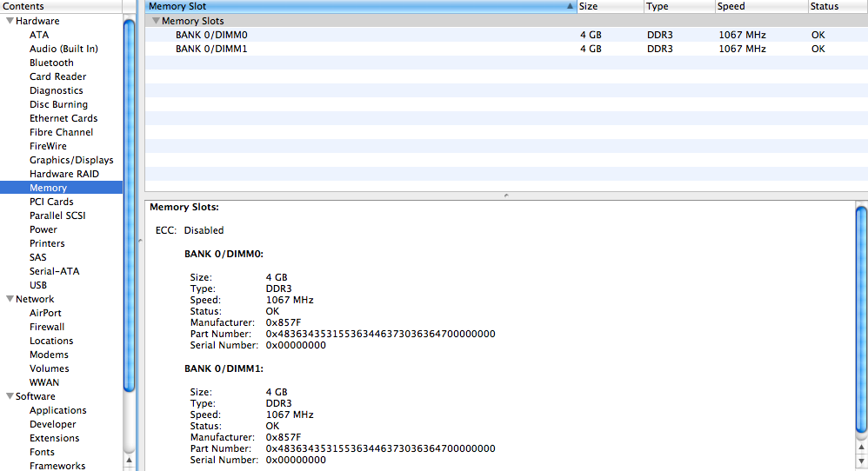Click the sidebar vertical splitter handle
This screenshot has height=471, width=868.
140,241
